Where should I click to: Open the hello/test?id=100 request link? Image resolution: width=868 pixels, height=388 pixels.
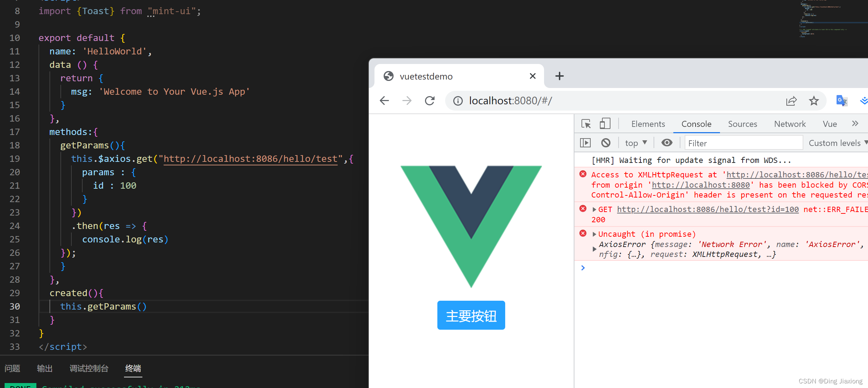(708, 210)
